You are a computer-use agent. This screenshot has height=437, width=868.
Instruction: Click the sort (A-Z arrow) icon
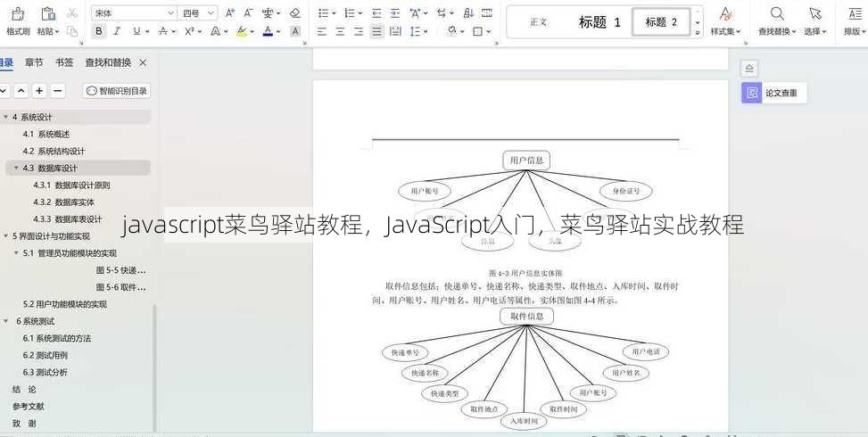pos(468,12)
